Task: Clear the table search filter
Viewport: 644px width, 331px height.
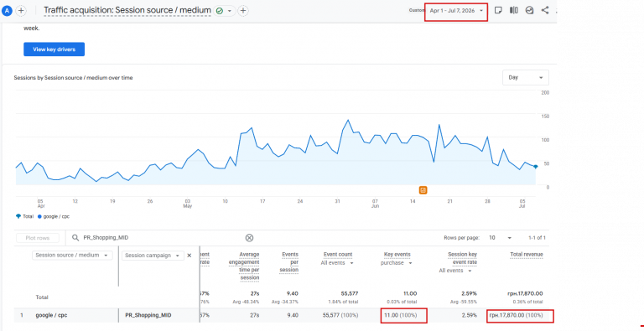Action: click(x=249, y=238)
